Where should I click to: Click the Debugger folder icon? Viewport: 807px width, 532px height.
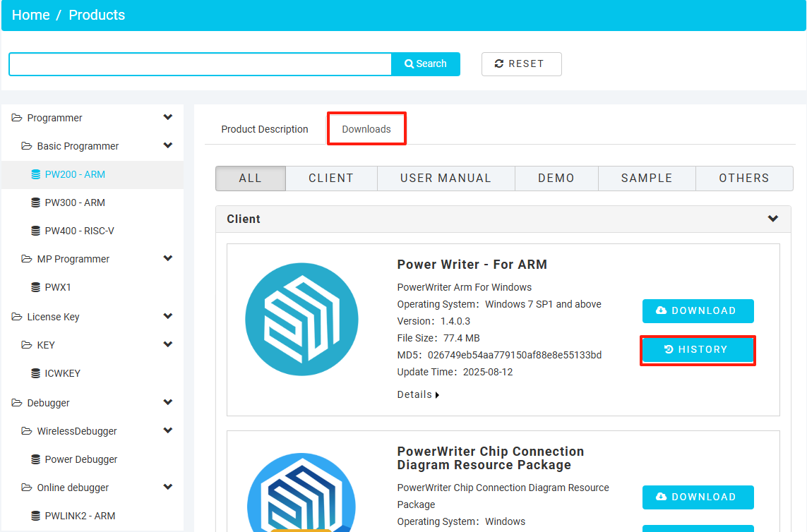pyautogui.click(x=16, y=403)
